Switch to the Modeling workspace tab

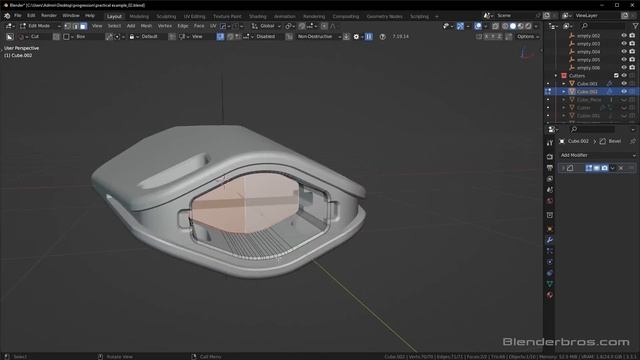[139, 17]
